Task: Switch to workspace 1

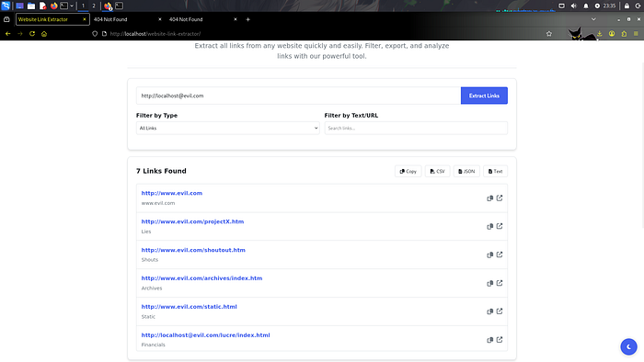Action: point(83,6)
